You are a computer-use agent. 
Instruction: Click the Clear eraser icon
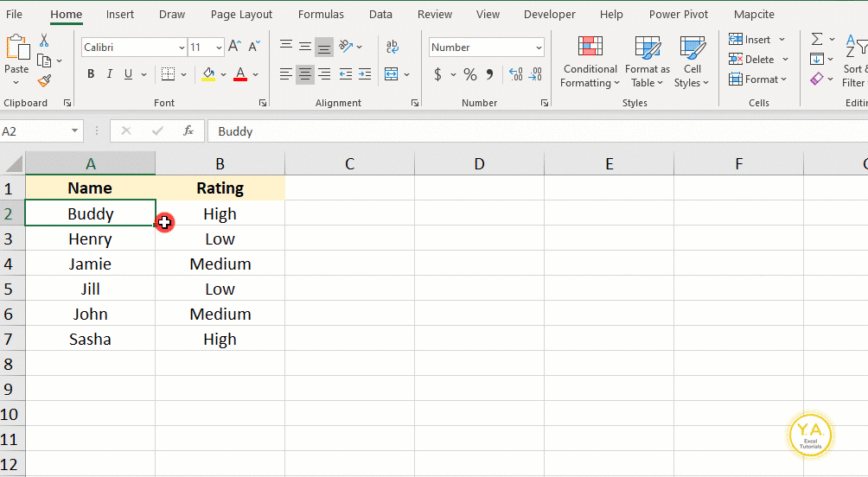coord(817,79)
